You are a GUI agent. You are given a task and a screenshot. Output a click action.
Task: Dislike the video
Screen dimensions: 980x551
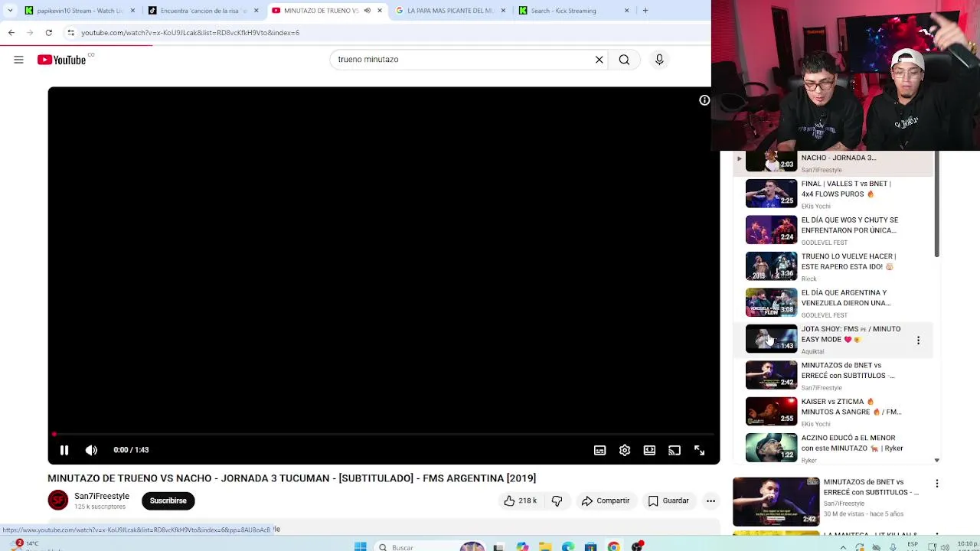point(557,500)
